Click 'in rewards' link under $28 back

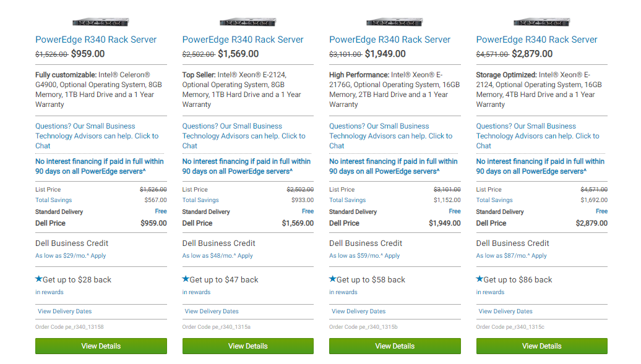49,292
